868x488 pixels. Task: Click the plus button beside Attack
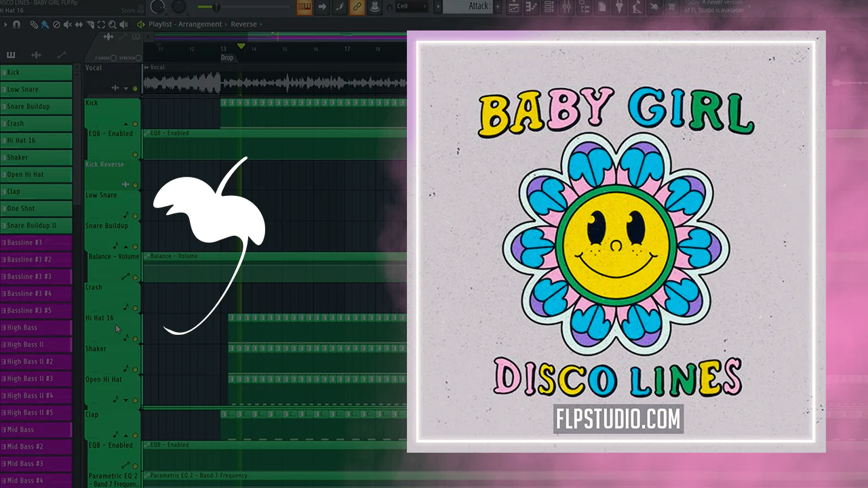pos(498,7)
